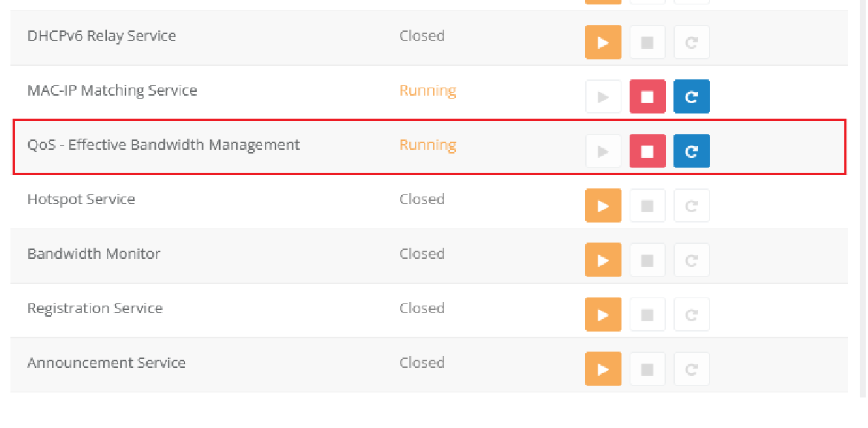This screenshot has height=428, width=868.
Task: Restart the QoS Effective Bandwidth Management service
Action: coord(691,151)
